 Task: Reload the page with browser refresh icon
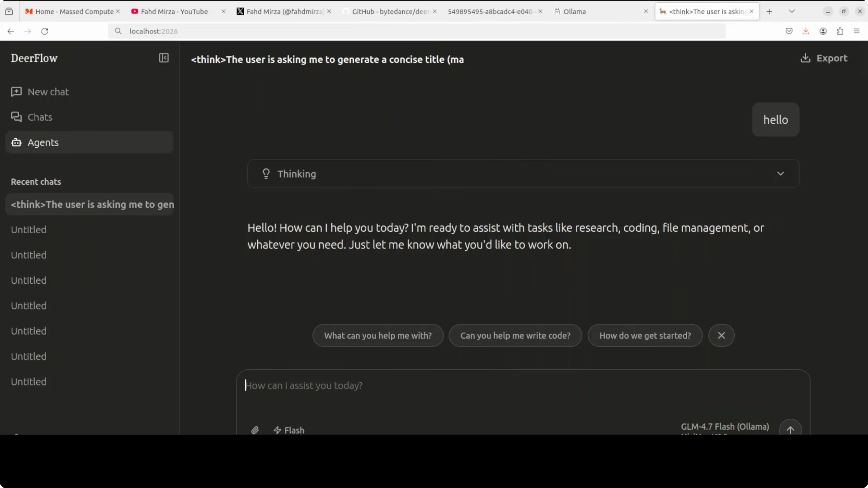(x=45, y=31)
